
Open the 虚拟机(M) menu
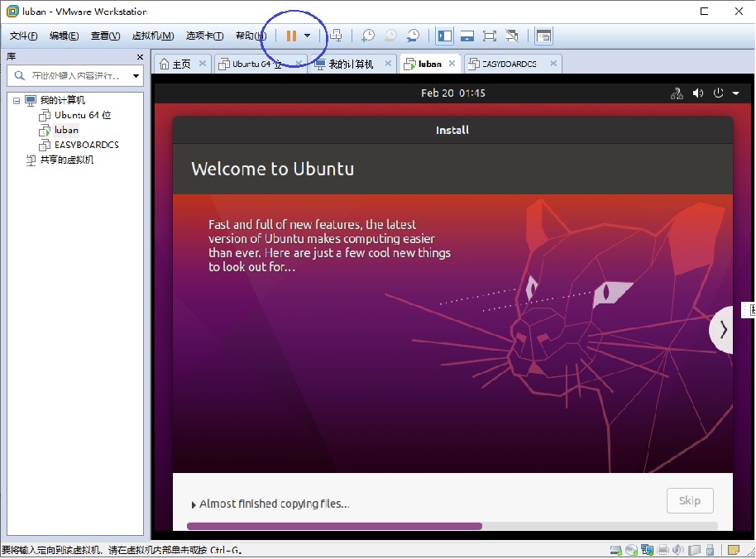[153, 35]
